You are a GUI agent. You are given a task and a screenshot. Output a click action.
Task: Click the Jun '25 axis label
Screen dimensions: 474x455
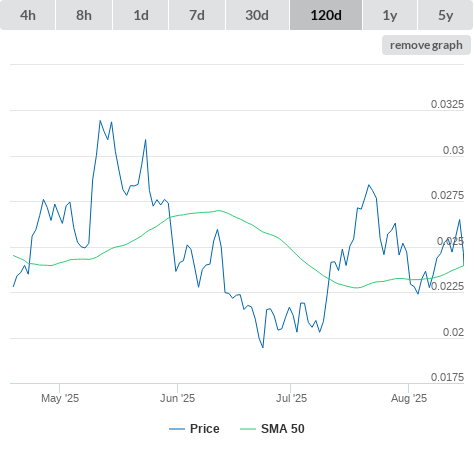point(177,398)
